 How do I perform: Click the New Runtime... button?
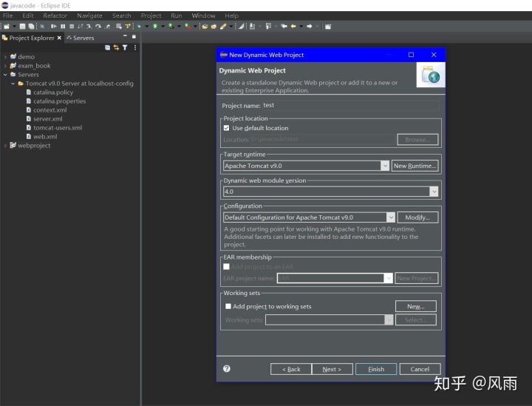(x=415, y=166)
